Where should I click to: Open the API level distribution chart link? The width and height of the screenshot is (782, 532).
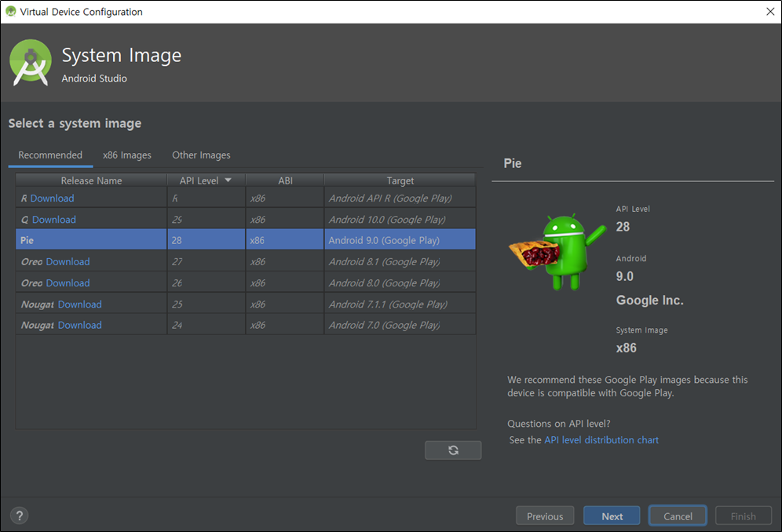click(601, 439)
